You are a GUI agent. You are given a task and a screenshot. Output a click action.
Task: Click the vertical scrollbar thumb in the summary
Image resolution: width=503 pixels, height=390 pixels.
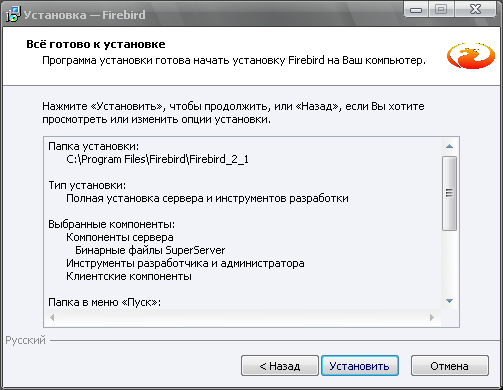449,193
